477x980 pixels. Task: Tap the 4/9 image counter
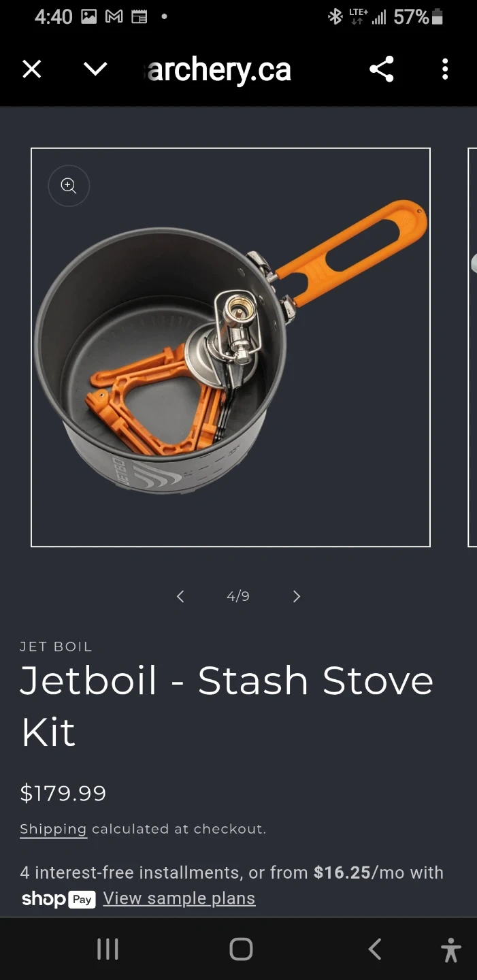click(x=238, y=597)
